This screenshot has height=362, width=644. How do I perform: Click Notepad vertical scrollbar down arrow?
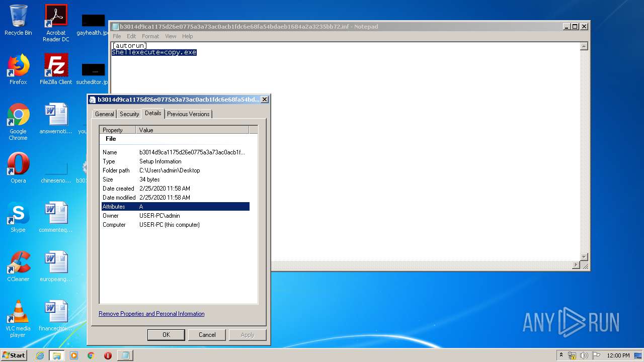click(x=584, y=257)
